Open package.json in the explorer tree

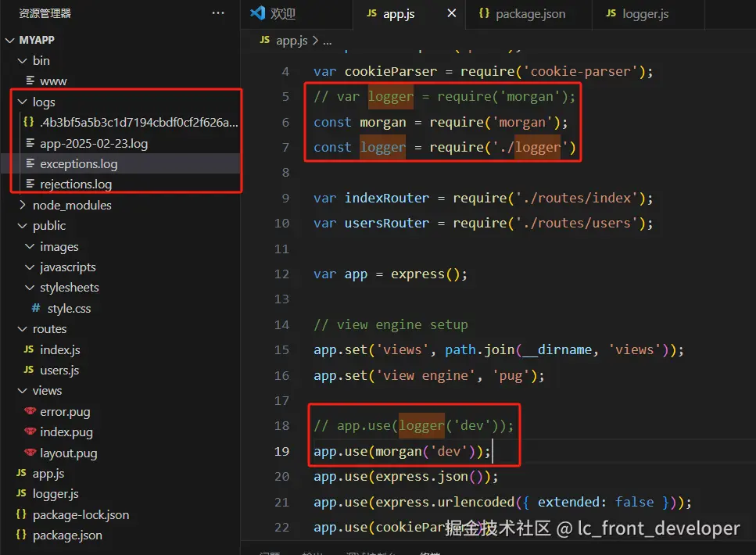67,535
